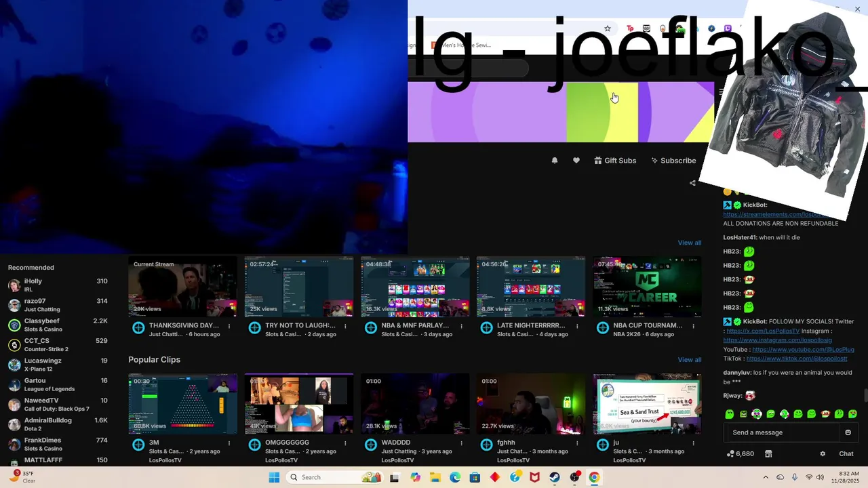868x488 pixels.
Task: Open options menu for NBA CUP TOURNAM video
Action: click(693, 326)
